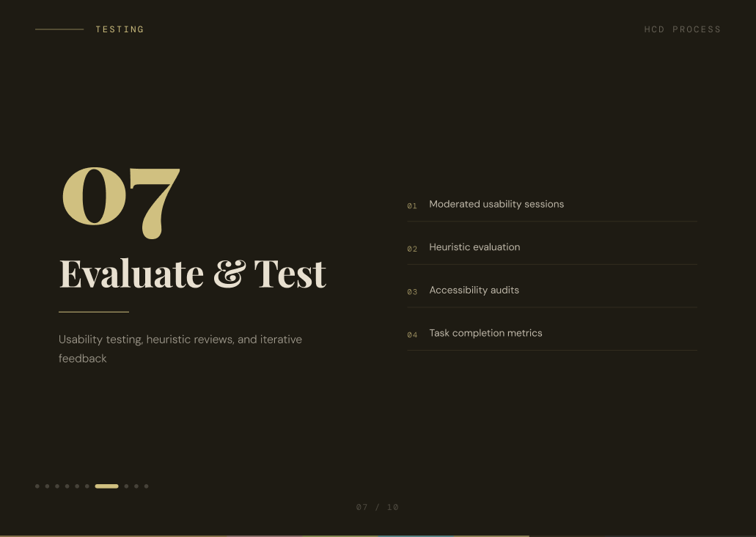Advance to slide 8 via eighth pagination dot
Viewport: 756px width, 537px height.
tap(126, 486)
